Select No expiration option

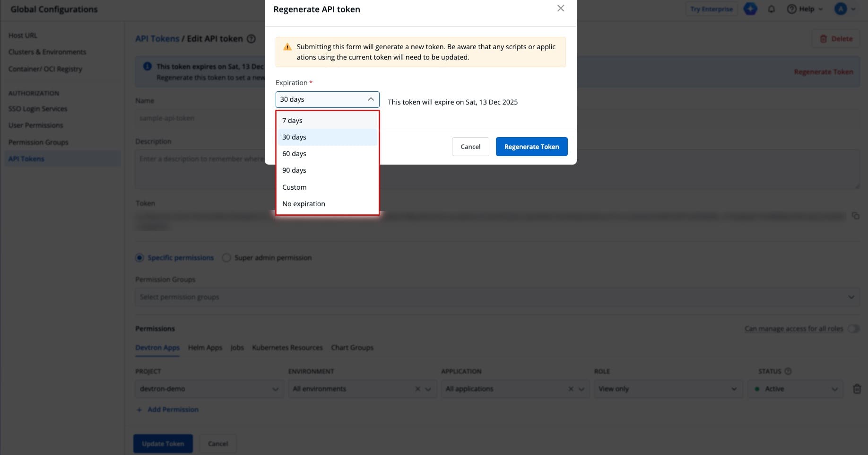tap(304, 204)
